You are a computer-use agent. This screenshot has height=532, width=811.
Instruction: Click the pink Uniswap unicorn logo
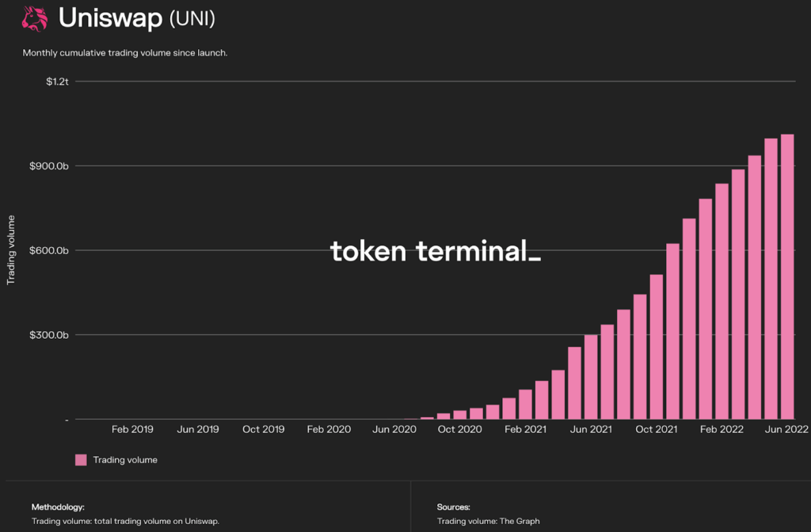(x=35, y=17)
